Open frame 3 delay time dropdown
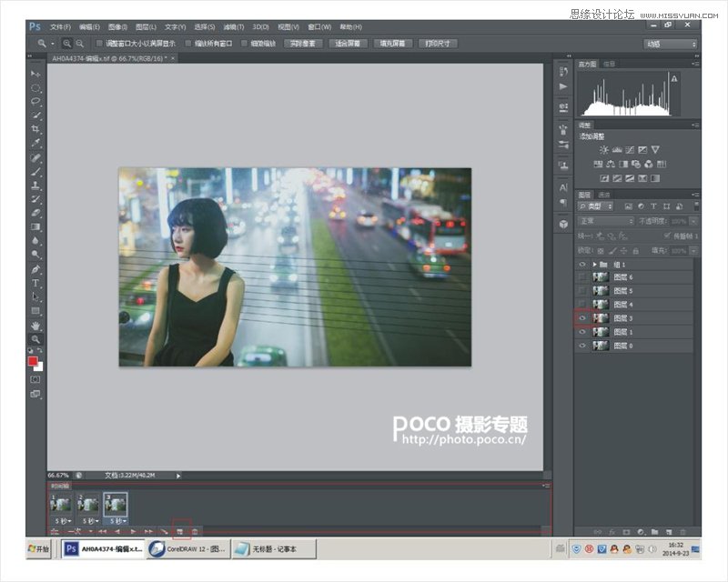The image size is (728, 582). click(116, 520)
